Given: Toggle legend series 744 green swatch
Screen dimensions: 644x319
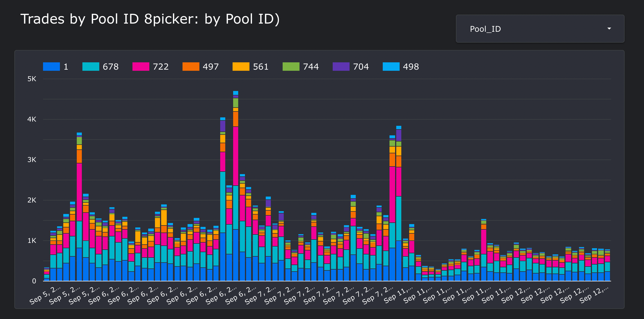Looking at the screenshot, I should click(x=291, y=67).
